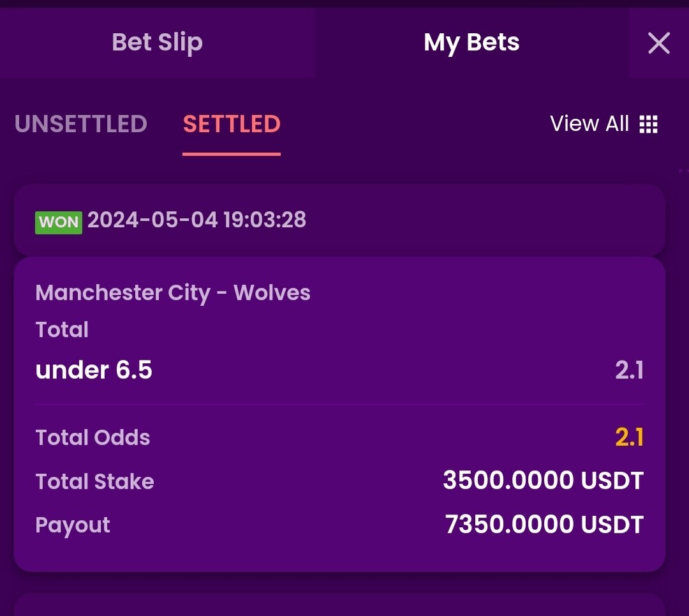The height and width of the screenshot is (616, 689).
Task: Click the orange Total Odds 2.1 value
Action: pos(629,437)
